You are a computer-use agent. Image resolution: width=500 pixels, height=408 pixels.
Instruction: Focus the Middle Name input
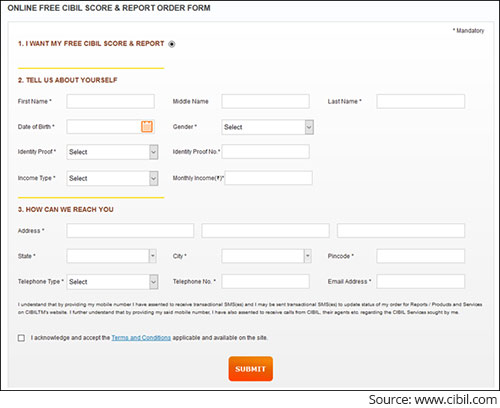(265, 101)
